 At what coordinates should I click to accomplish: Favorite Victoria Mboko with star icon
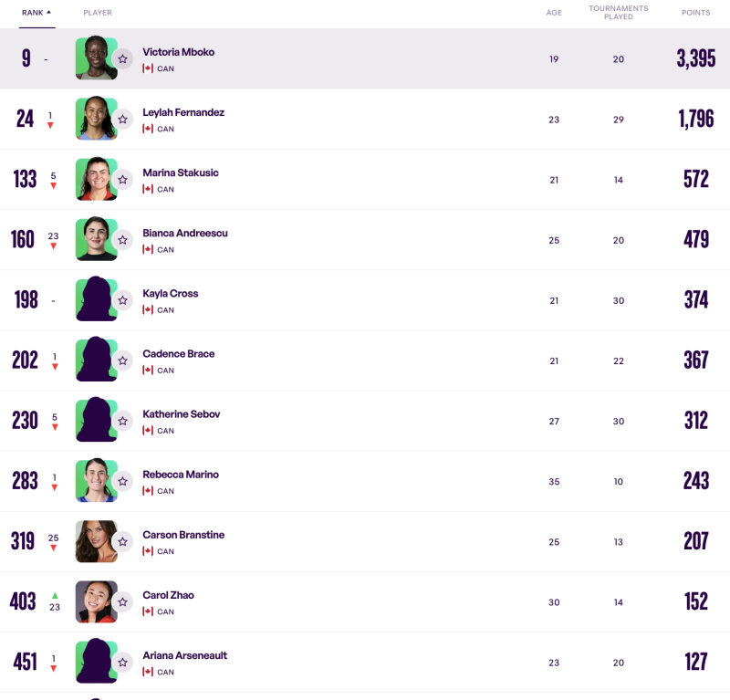tap(122, 58)
